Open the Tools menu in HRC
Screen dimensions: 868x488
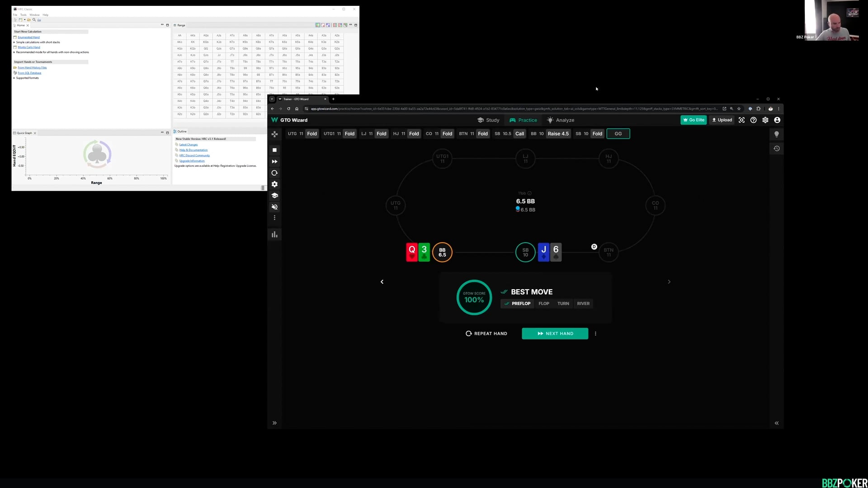pyautogui.click(x=23, y=15)
